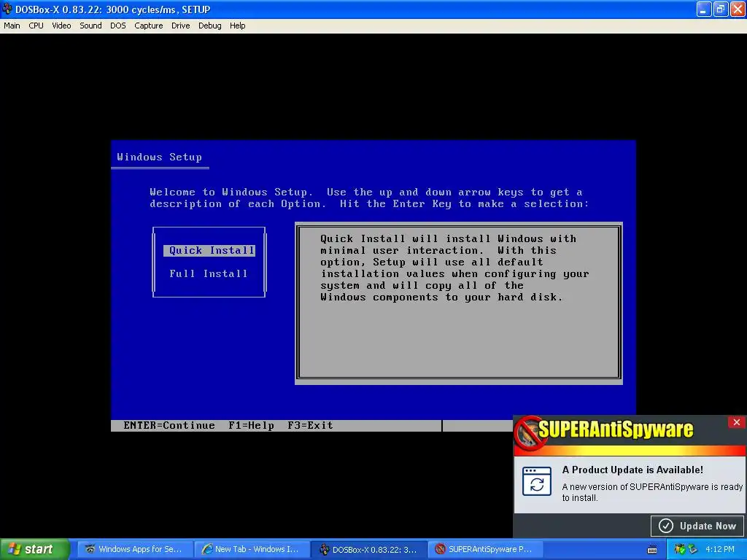This screenshot has width=747, height=560.
Task: Click the first system tray icon
Action: pyautogui.click(x=679, y=549)
